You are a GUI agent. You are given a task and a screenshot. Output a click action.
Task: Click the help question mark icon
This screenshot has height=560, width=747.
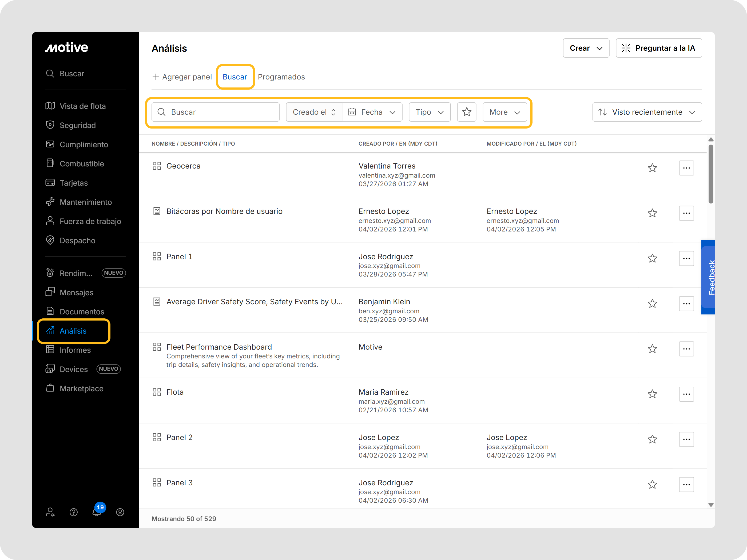(74, 512)
